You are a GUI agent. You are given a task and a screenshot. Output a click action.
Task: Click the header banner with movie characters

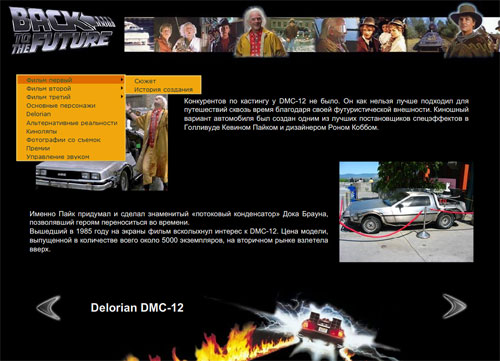coord(312,32)
